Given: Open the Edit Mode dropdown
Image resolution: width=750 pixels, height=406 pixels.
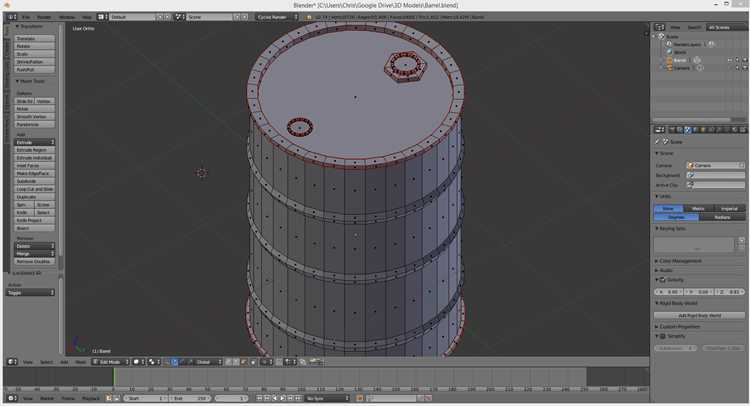Looking at the screenshot, I should click(110, 362).
